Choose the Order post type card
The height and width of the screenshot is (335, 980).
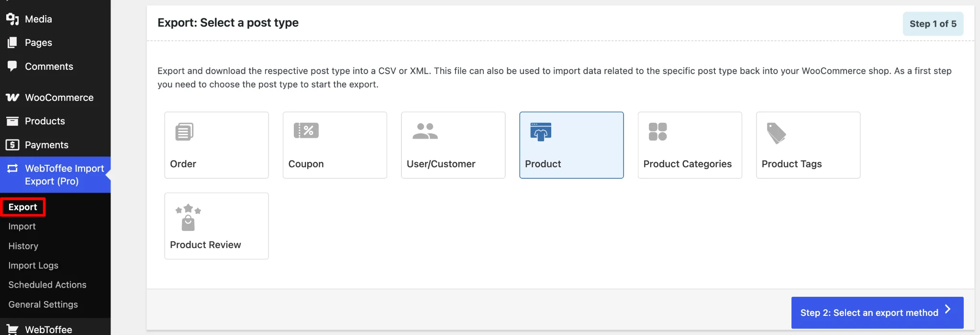[x=216, y=145]
